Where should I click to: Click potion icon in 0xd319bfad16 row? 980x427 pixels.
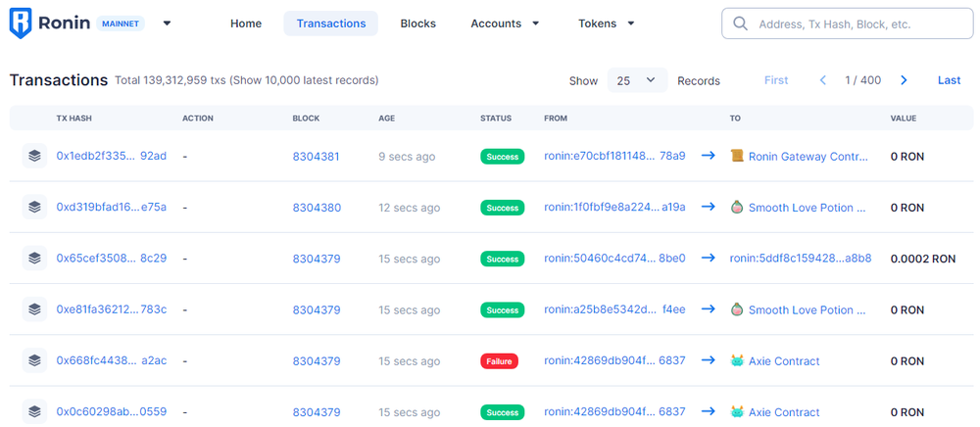737,208
